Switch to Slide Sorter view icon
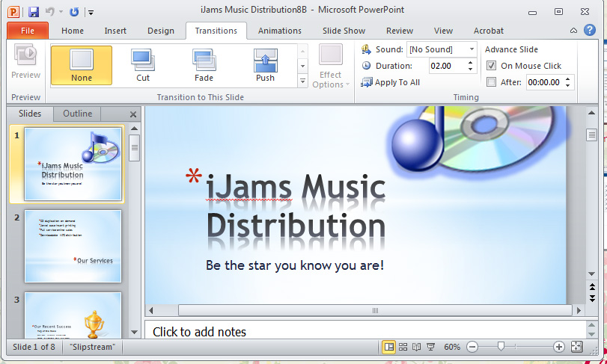Viewport: 607px width, 364px height. tap(403, 347)
